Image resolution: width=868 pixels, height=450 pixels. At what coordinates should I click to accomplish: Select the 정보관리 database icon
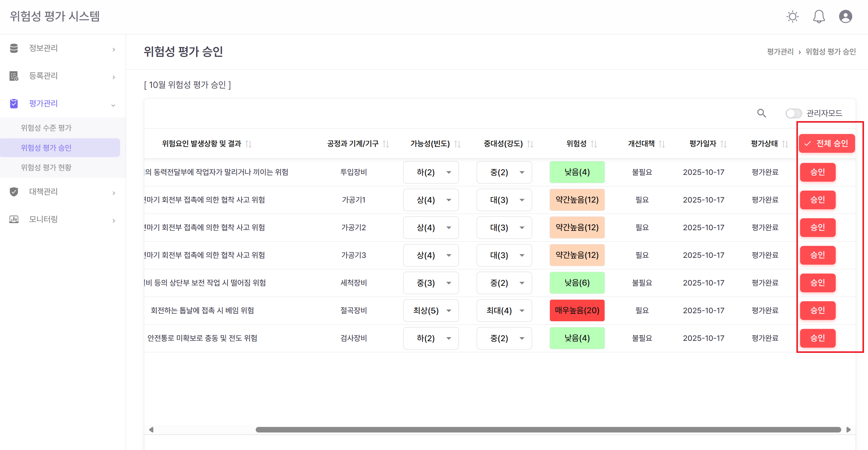click(14, 48)
